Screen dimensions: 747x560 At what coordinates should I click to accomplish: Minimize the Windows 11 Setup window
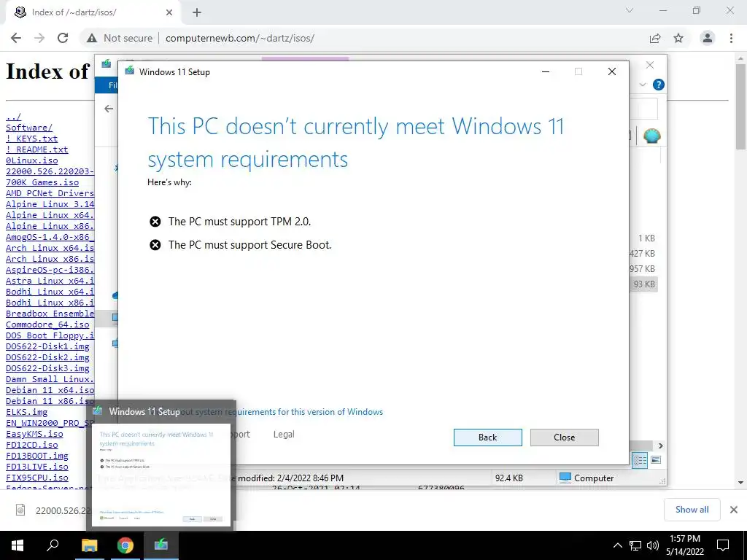[546, 71]
